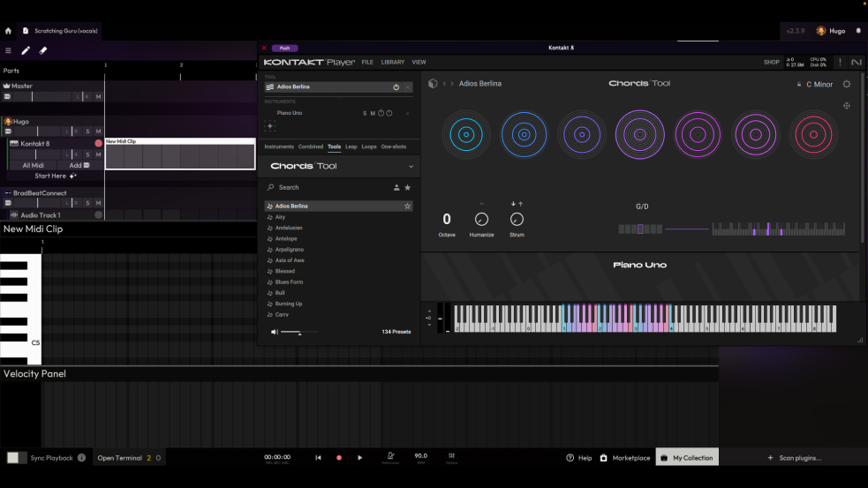Toggle the Sync Playback switch
Viewport: 868px width, 488px height.
pos(17,458)
